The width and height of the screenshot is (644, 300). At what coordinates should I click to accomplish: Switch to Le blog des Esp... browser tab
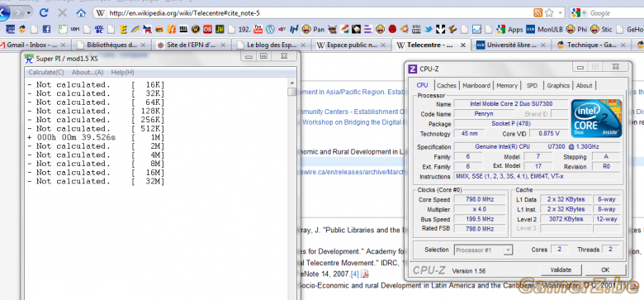click(x=271, y=45)
